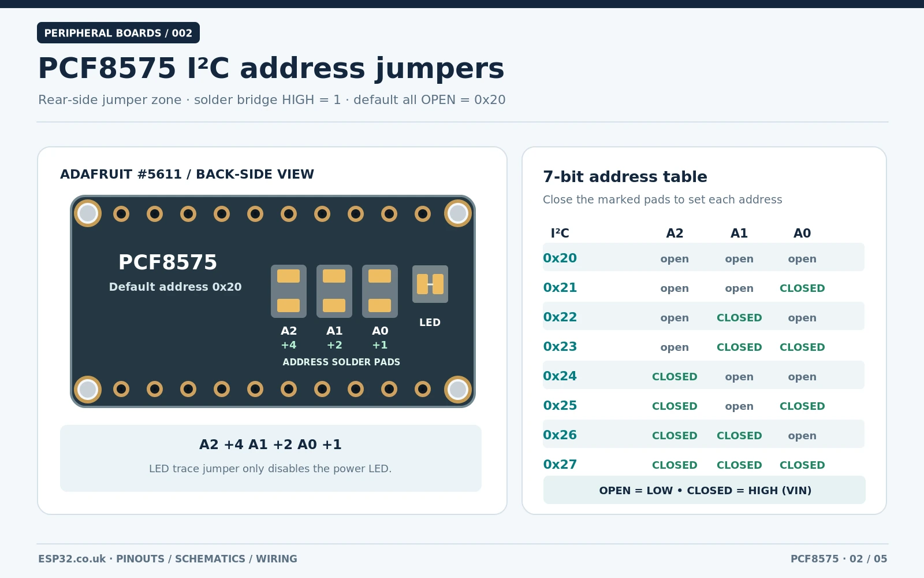This screenshot has width=924, height=578.
Task: Select the 0x27 address in table
Action: point(560,464)
